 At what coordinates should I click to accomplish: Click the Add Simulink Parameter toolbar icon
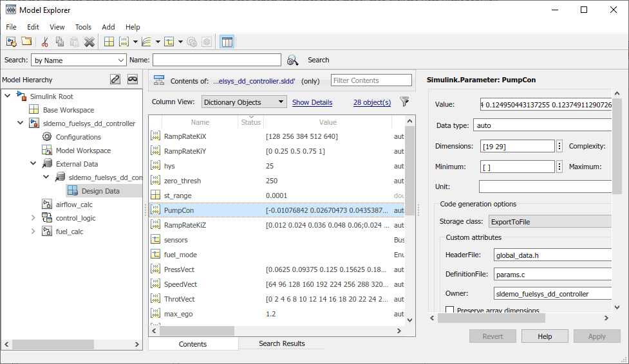pos(124,42)
